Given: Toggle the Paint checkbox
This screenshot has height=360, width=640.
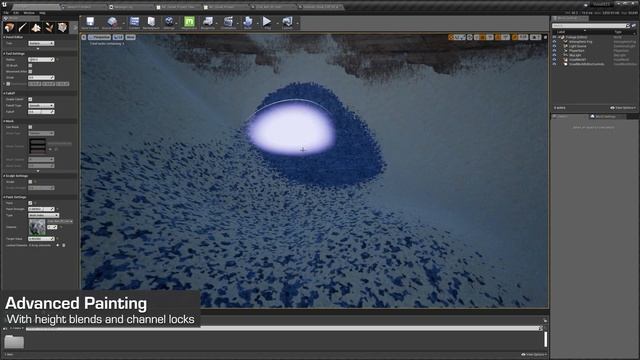Looking at the screenshot, I should pyautogui.click(x=30, y=203).
